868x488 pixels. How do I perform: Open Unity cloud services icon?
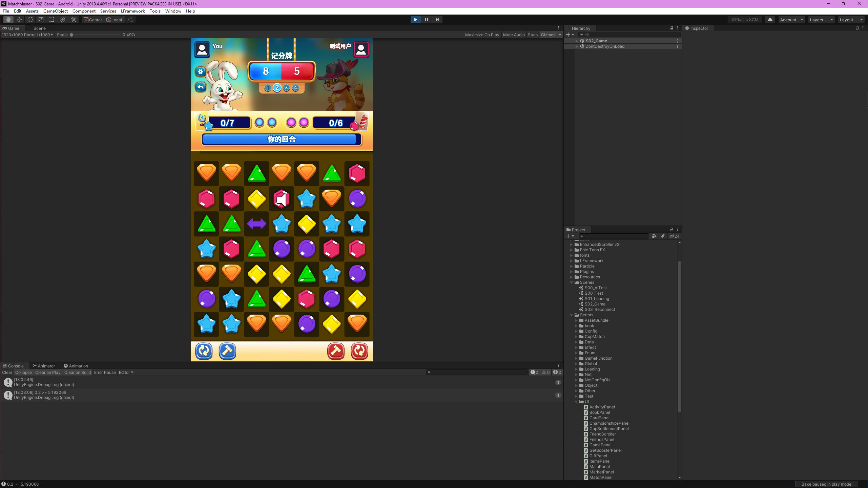click(770, 20)
